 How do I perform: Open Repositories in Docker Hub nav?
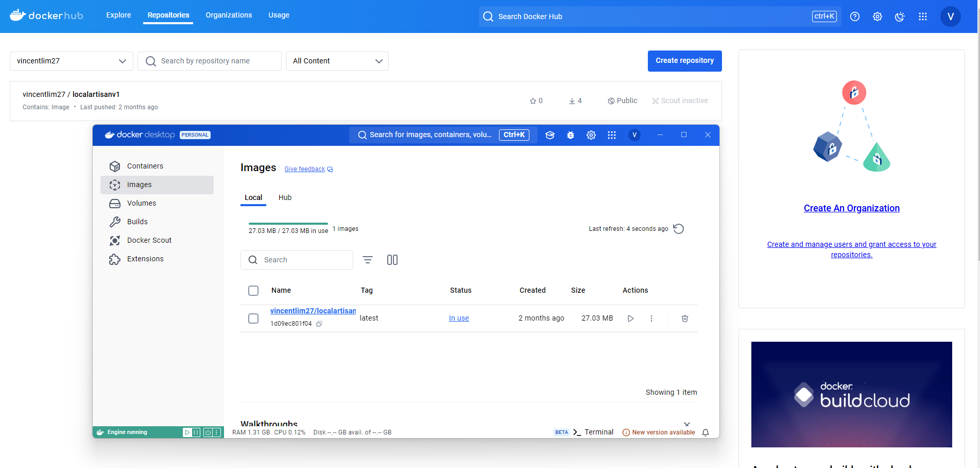pos(168,15)
